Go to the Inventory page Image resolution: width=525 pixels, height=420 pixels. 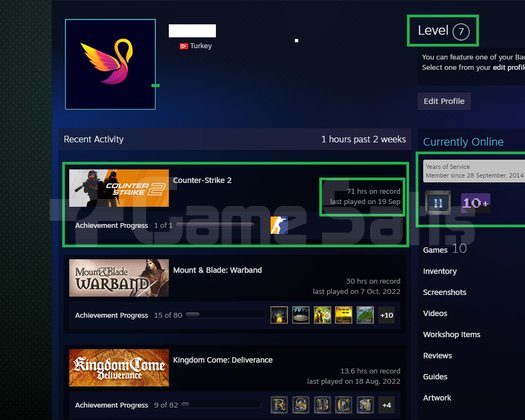[x=440, y=271]
